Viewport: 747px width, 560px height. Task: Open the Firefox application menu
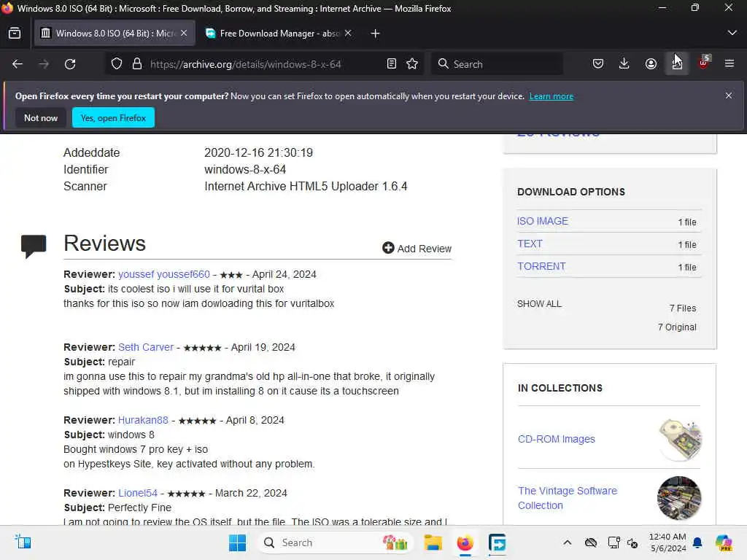point(729,64)
